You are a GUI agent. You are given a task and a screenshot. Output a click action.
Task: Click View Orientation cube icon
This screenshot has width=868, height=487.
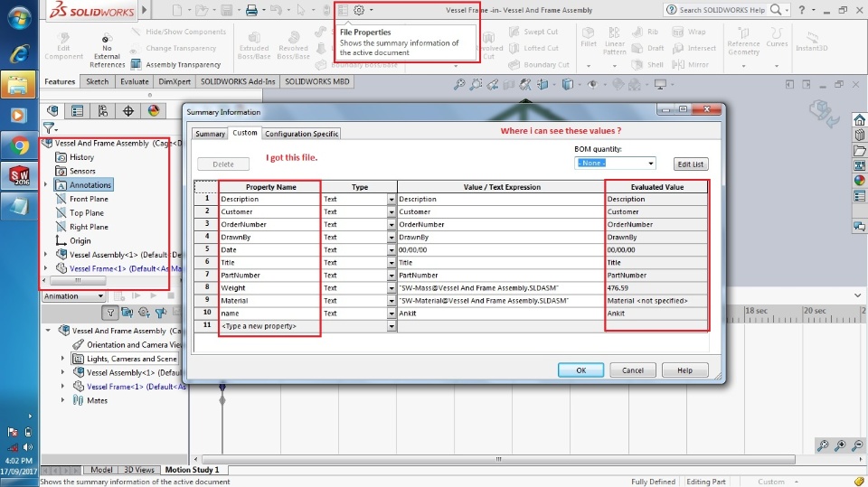pyautogui.click(x=543, y=85)
